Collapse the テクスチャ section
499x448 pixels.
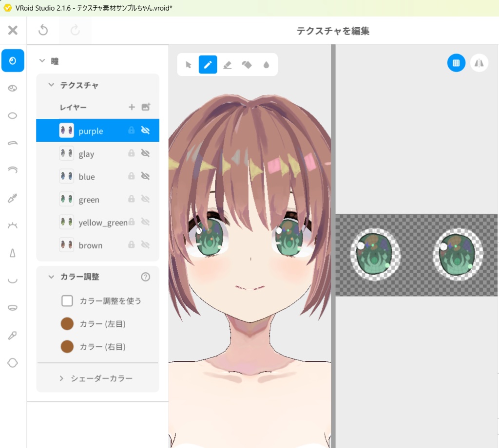51,85
